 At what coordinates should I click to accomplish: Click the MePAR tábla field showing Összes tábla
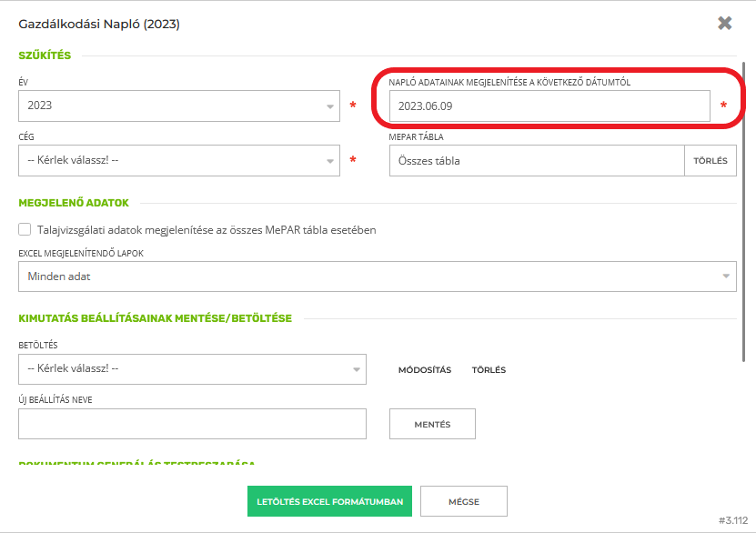click(536, 161)
